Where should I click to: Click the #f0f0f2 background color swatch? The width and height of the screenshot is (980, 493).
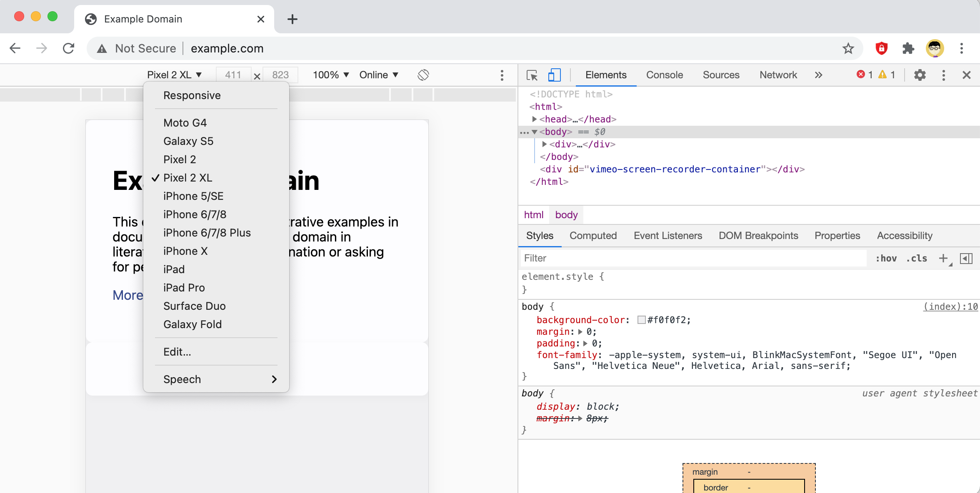pyautogui.click(x=641, y=320)
